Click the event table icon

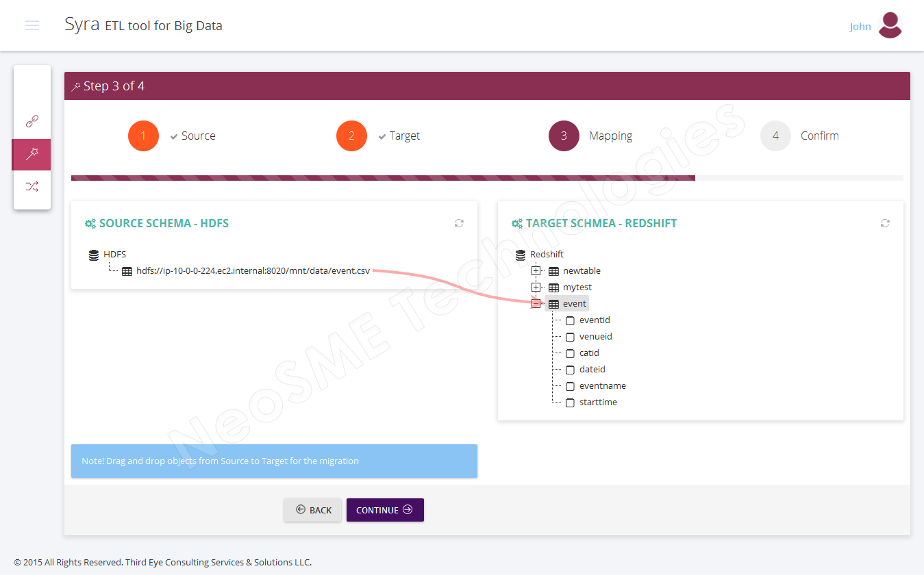(x=553, y=304)
